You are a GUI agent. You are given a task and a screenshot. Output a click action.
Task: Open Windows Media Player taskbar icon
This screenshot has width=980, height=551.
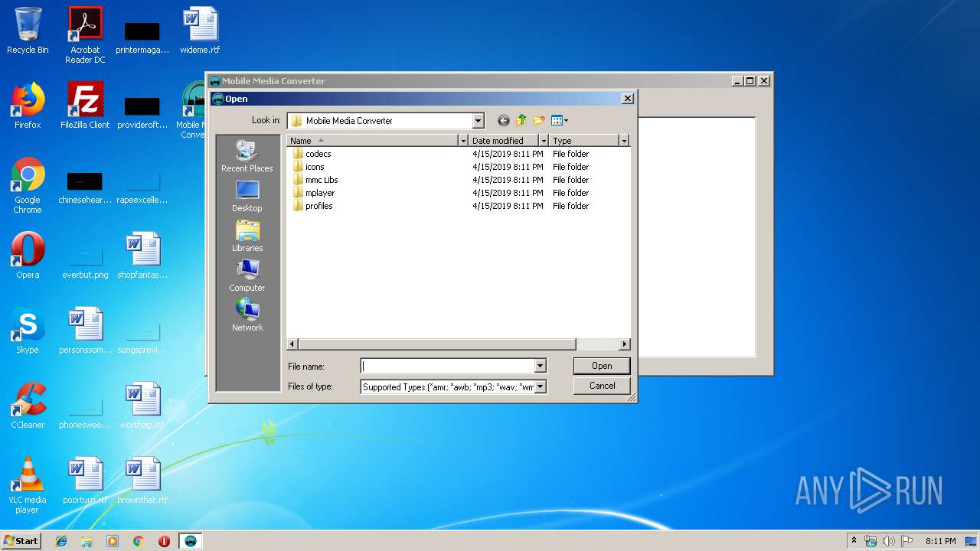113,541
